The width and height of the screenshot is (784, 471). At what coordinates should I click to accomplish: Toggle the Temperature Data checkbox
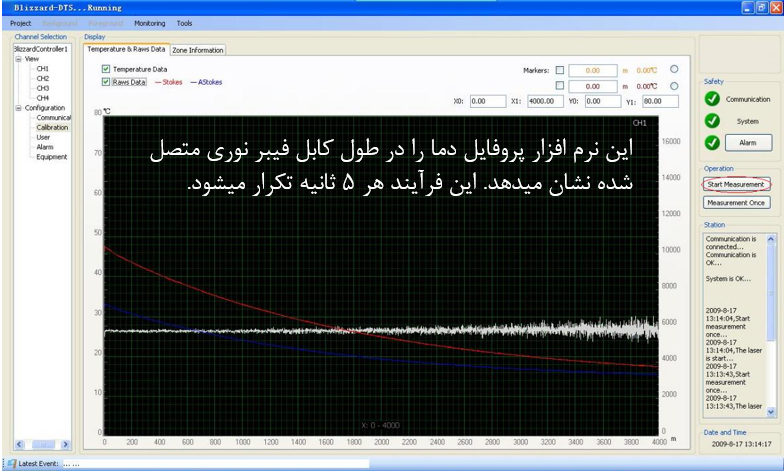(x=106, y=69)
